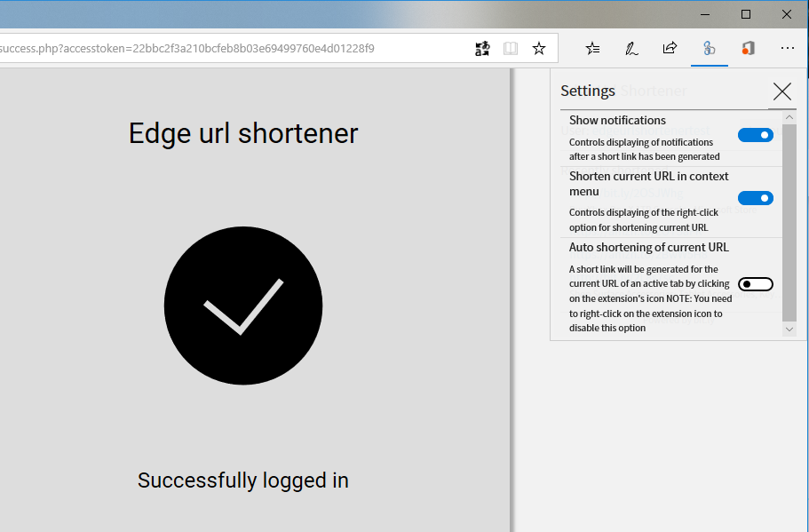Click the Share page icon

pos(670,49)
